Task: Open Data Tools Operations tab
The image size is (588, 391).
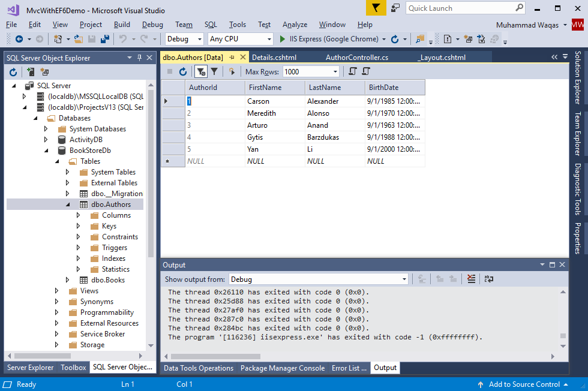Action: pyautogui.click(x=199, y=368)
